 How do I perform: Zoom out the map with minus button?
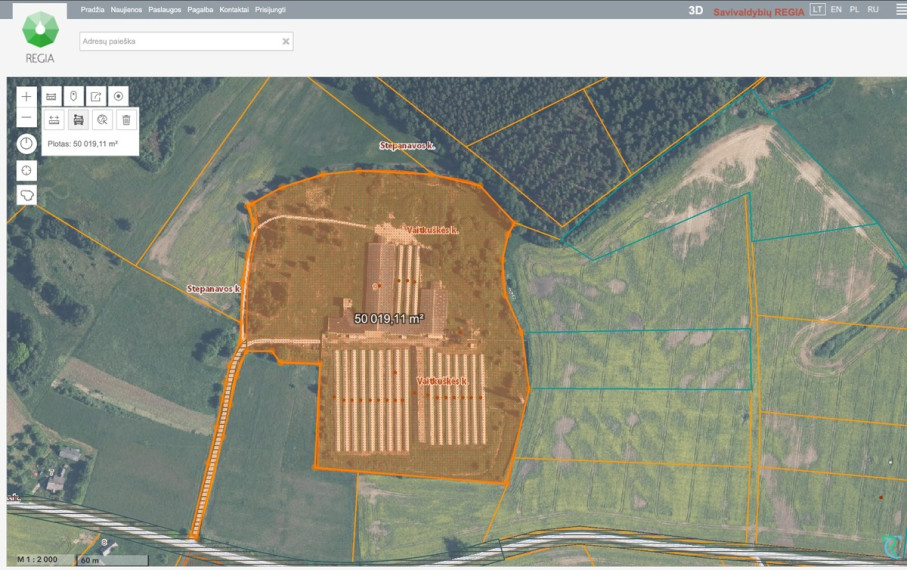(x=26, y=117)
